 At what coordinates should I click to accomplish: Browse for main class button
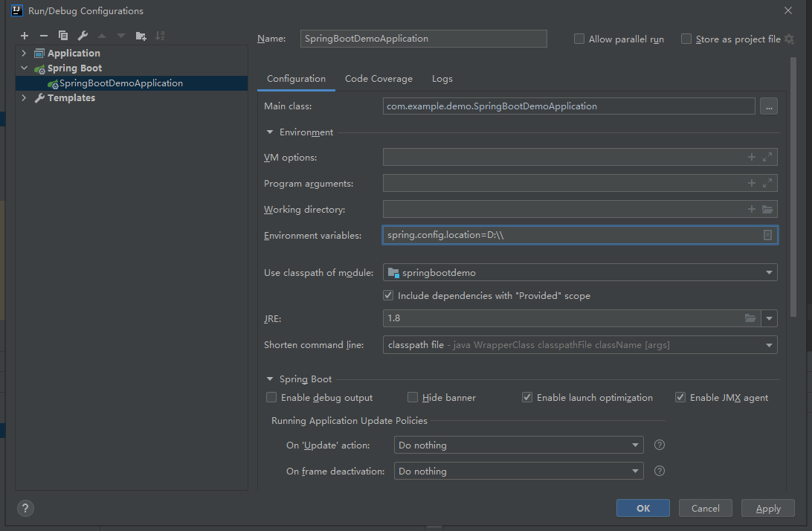pyautogui.click(x=769, y=106)
